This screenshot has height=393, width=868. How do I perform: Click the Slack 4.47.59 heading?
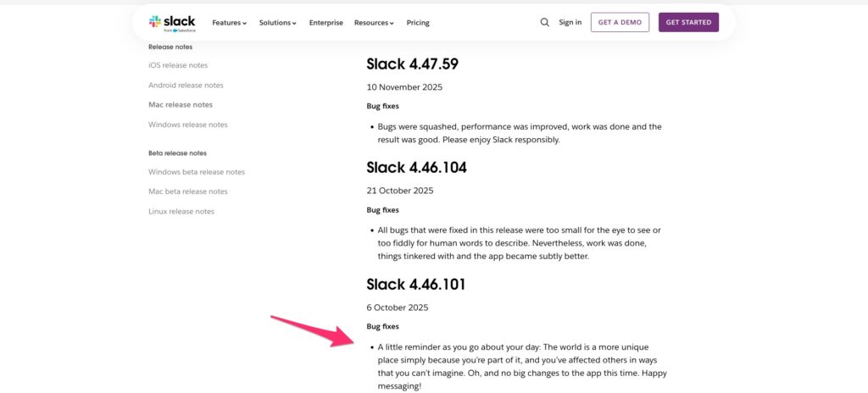413,64
